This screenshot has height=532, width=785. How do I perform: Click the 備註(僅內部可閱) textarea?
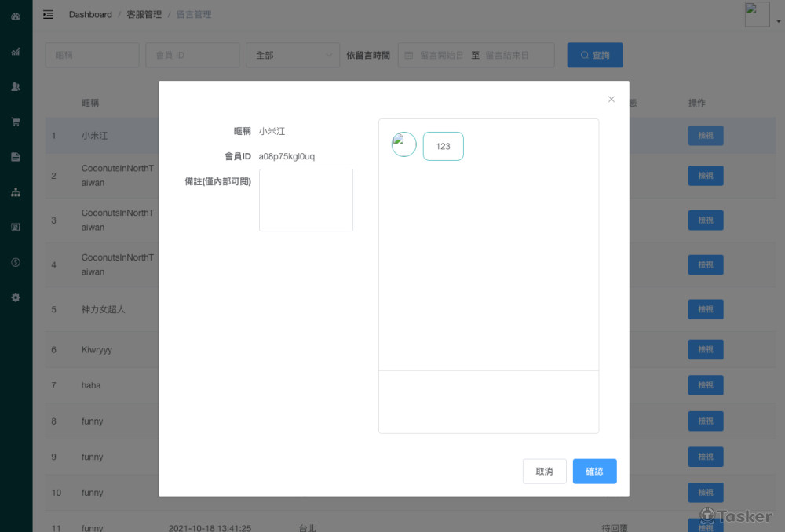305,200
